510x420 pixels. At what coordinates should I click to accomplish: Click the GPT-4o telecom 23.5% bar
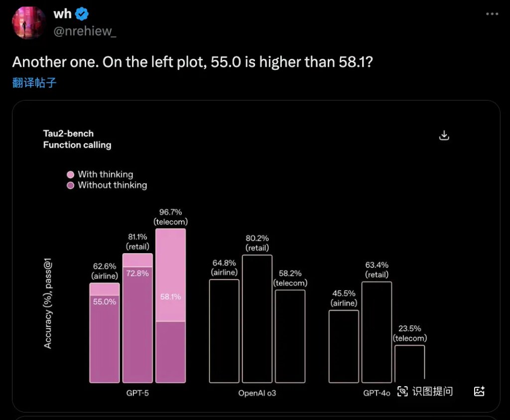[409, 363]
